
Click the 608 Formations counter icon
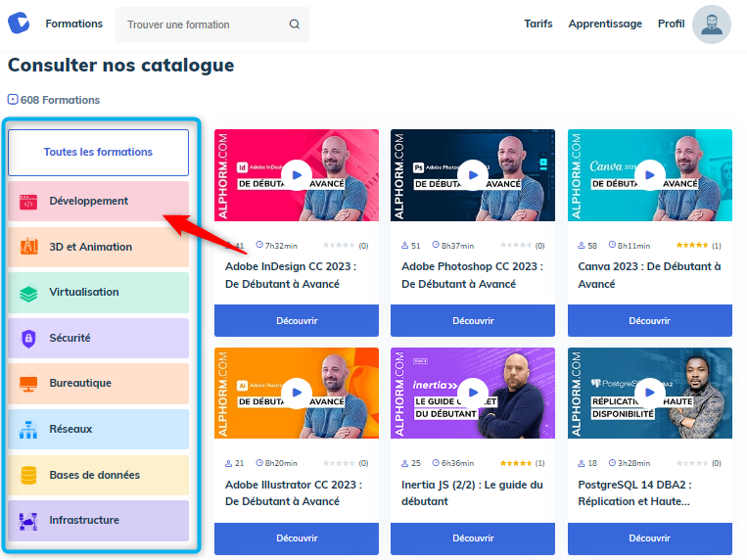click(x=13, y=100)
